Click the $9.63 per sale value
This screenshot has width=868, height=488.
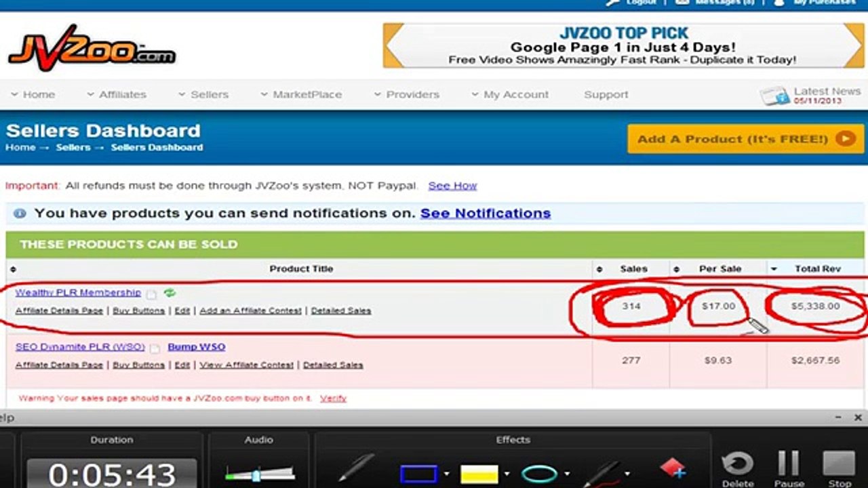717,361
